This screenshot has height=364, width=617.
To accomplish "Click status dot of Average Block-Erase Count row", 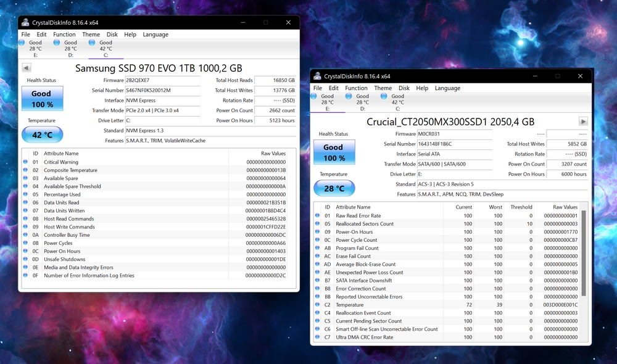I will click(x=318, y=264).
